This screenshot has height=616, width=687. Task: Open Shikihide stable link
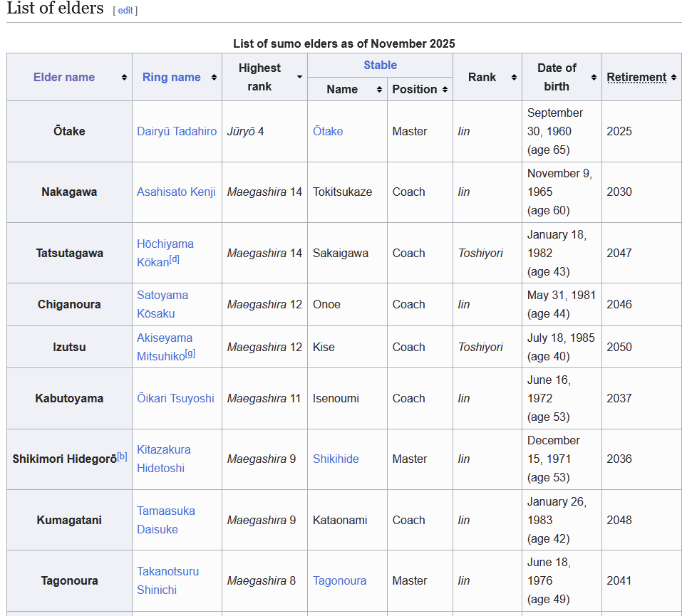pos(336,459)
